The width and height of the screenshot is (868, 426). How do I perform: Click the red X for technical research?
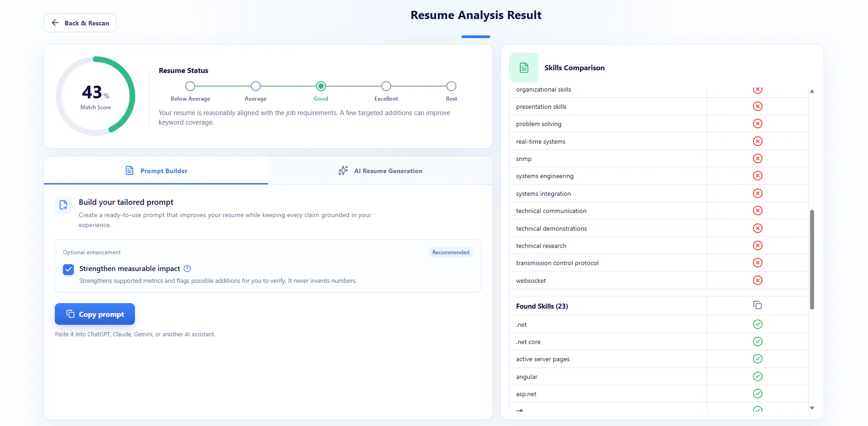click(758, 246)
